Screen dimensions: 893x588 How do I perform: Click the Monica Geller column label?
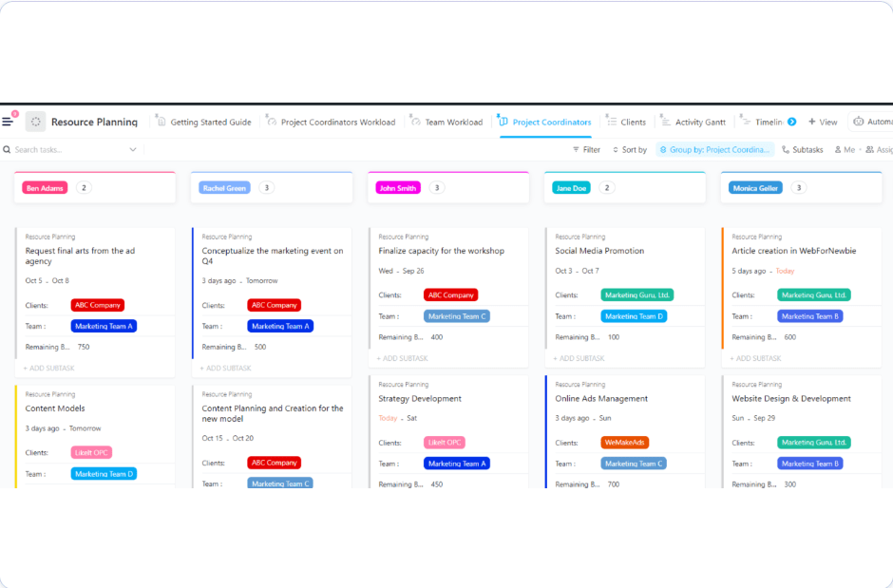point(756,188)
